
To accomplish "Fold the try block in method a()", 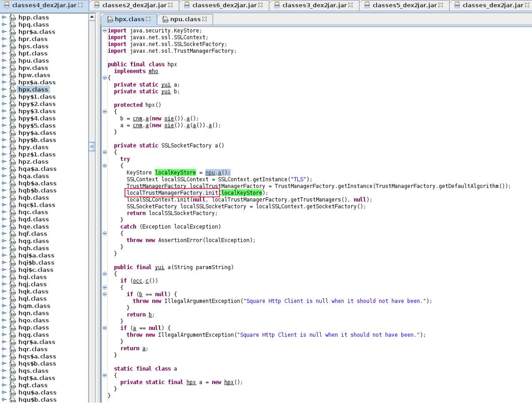I will point(105,166).
